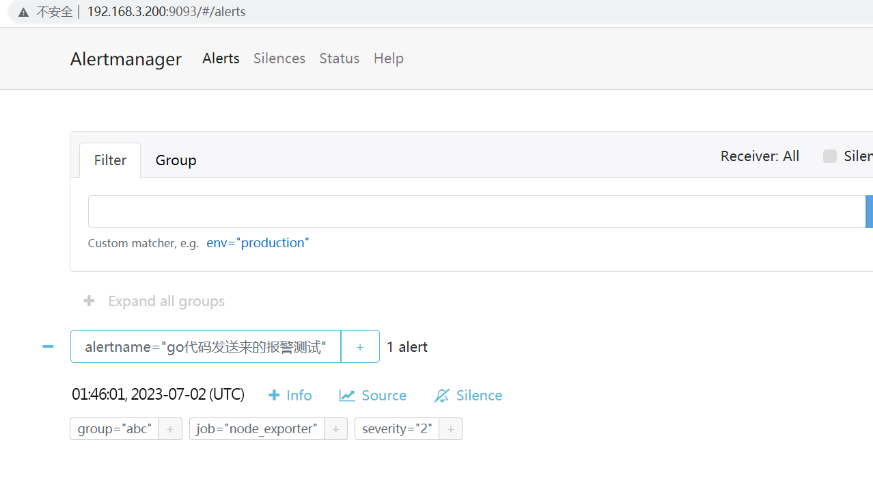873x477 pixels.
Task: Collapse the alert group with minus icon
Action: [48, 347]
